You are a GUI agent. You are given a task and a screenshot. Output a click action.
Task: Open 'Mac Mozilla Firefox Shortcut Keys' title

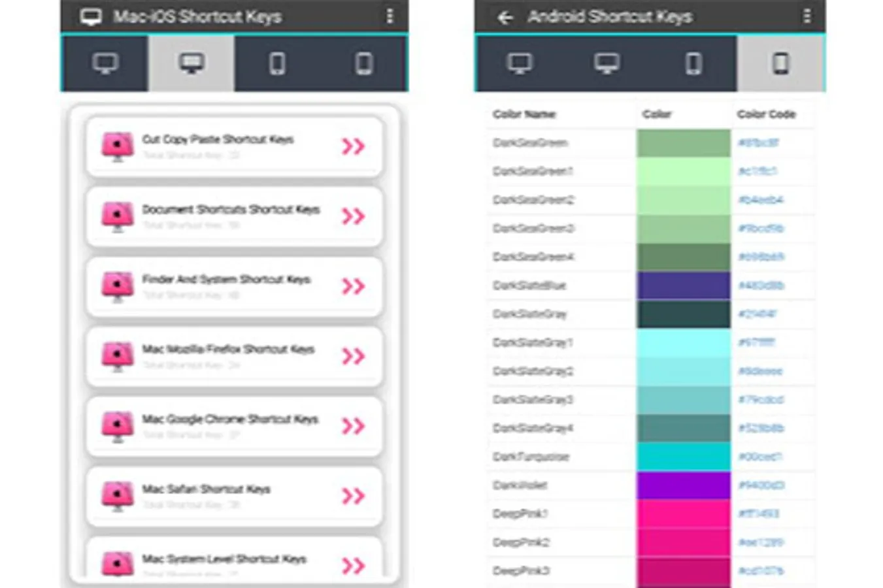point(228,349)
